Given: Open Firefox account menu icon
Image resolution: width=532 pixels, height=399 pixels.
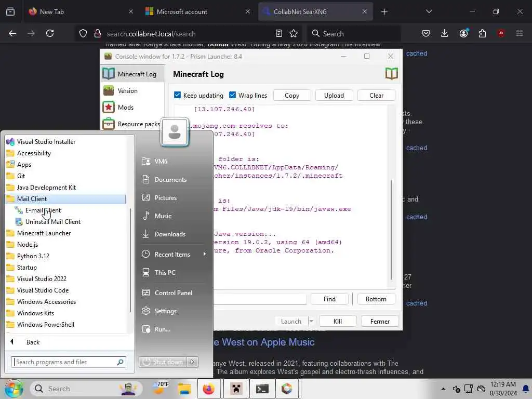Looking at the screenshot, I should [x=463, y=33].
